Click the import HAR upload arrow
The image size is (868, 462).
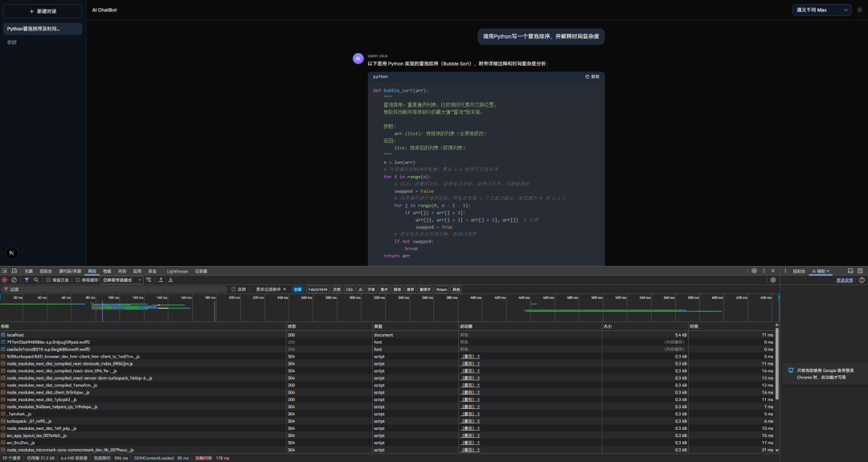161,280
